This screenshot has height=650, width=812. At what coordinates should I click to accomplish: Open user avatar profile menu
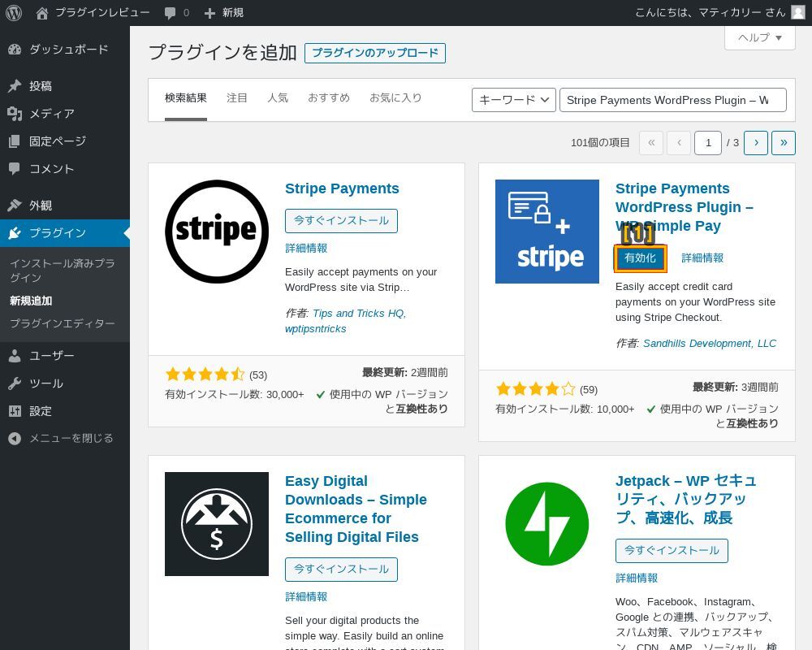[798, 12]
